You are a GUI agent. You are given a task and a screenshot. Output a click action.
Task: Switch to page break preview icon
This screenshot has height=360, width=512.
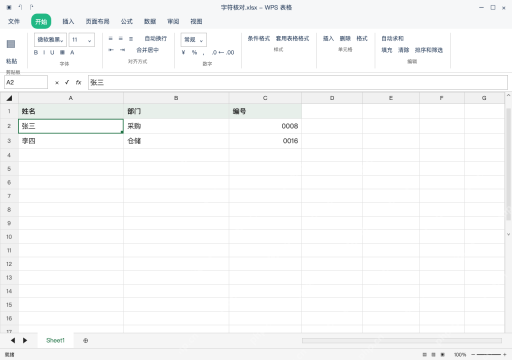click(x=443, y=355)
